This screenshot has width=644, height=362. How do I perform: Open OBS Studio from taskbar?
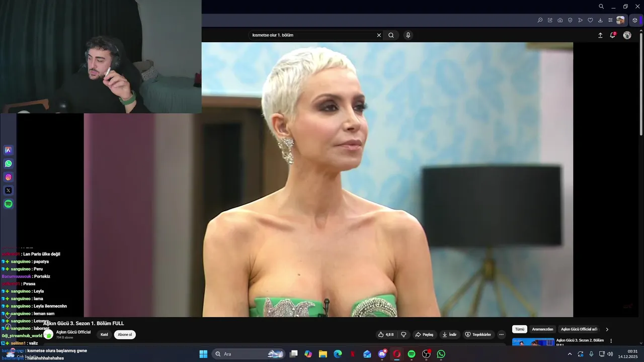tap(427, 354)
